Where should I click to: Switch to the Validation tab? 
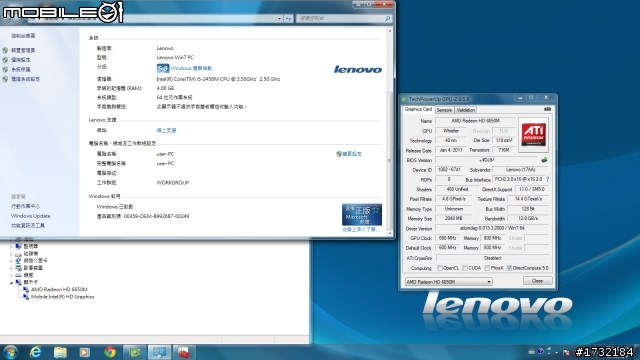[x=466, y=110]
